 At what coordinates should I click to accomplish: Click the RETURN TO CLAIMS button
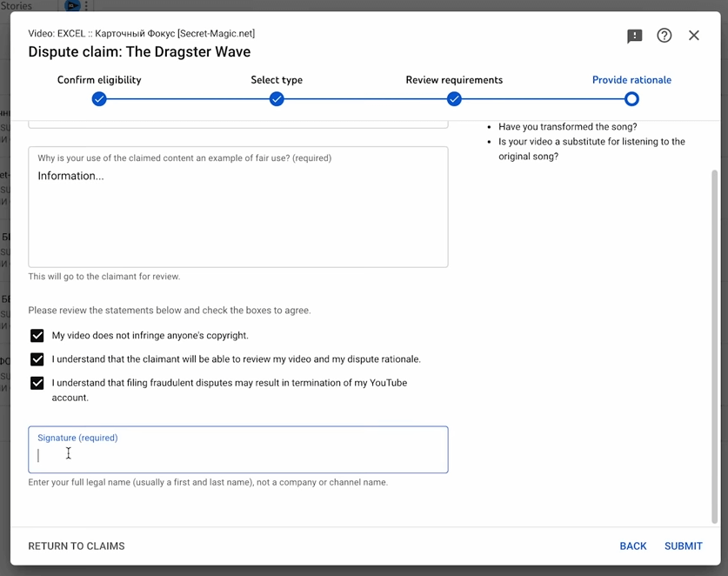click(77, 546)
